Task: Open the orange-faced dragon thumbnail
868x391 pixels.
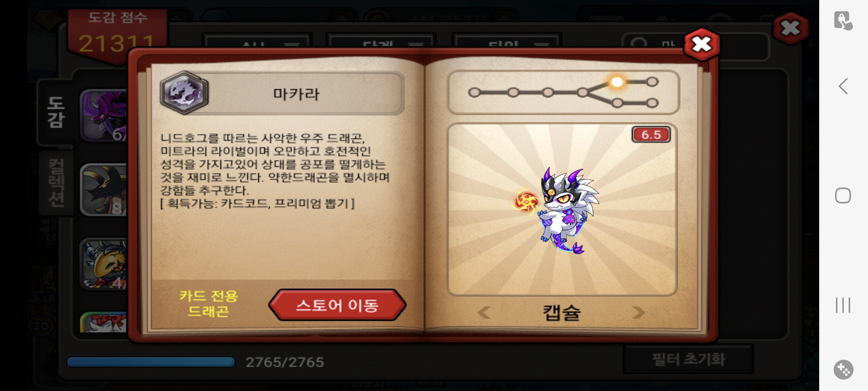Action: [x=104, y=264]
